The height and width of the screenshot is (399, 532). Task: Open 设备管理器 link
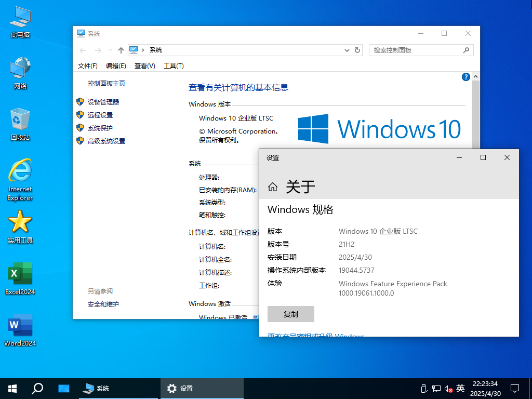(103, 102)
